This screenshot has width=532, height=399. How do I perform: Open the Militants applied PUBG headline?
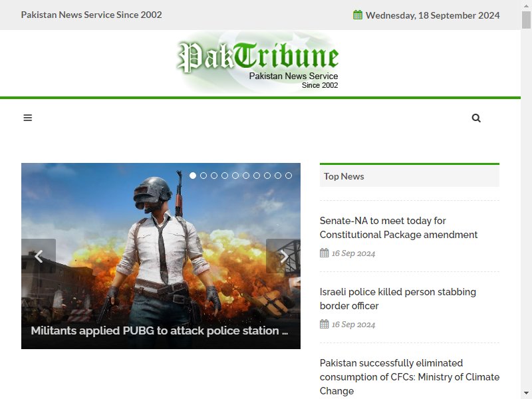pyautogui.click(x=160, y=331)
